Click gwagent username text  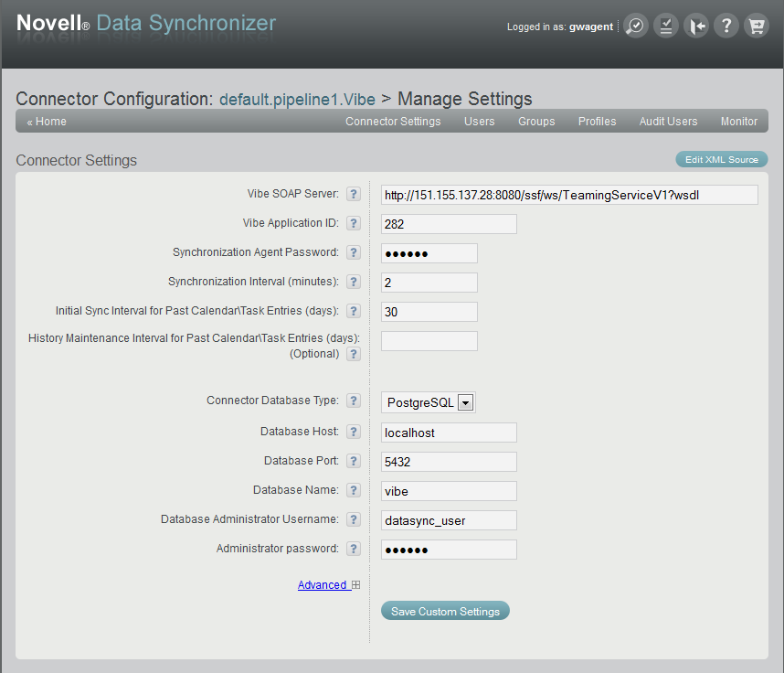pyautogui.click(x=591, y=27)
